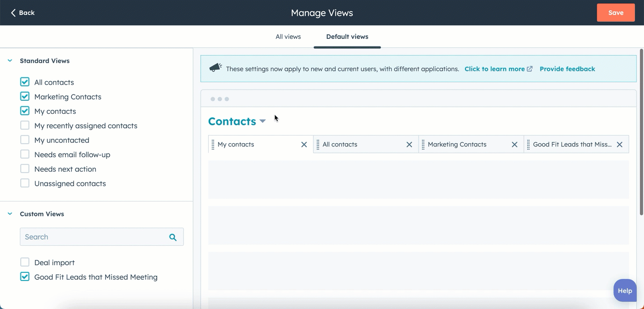Viewport: 644px width, 309px height.
Task: Uncheck Good Fit Leads that Missed Meeting
Action: point(25,276)
